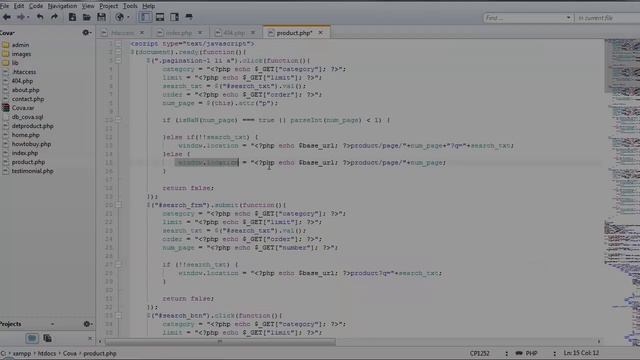Click the Places view button in sidebar bottom
The width and height of the screenshot is (640, 360).
pos(32,338)
